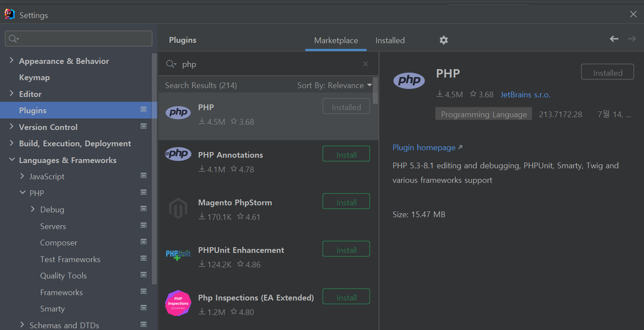Open Servers settings under PHP
This screenshot has height=330, width=644.
[x=53, y=226]
